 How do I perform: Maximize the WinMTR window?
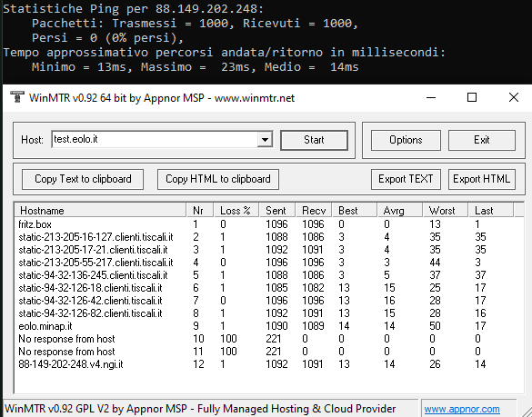472,97
